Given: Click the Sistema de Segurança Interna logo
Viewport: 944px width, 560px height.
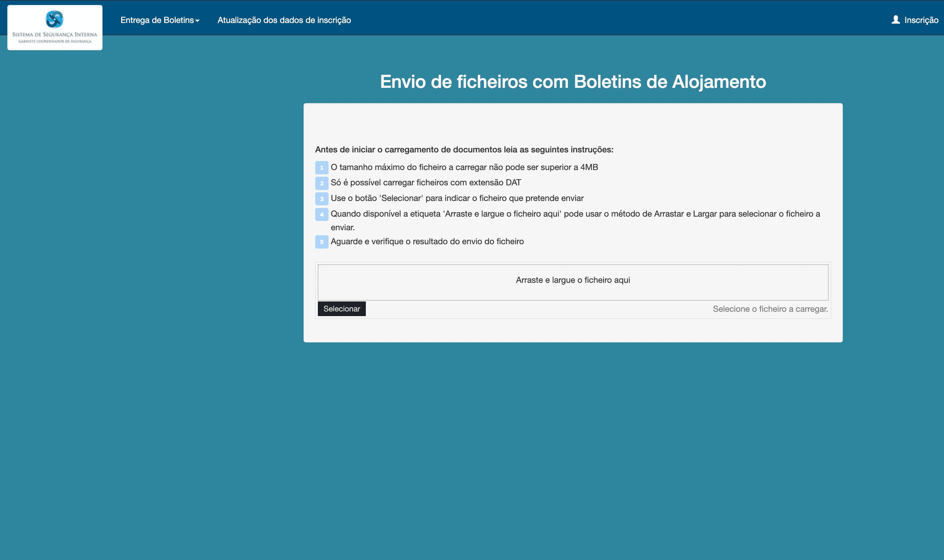Looking at the screenshot, I should (55, 27).
